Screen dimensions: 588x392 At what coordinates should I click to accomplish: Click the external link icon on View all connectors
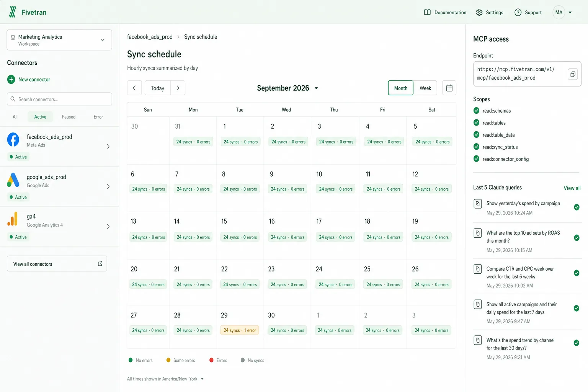pos(100,264)
